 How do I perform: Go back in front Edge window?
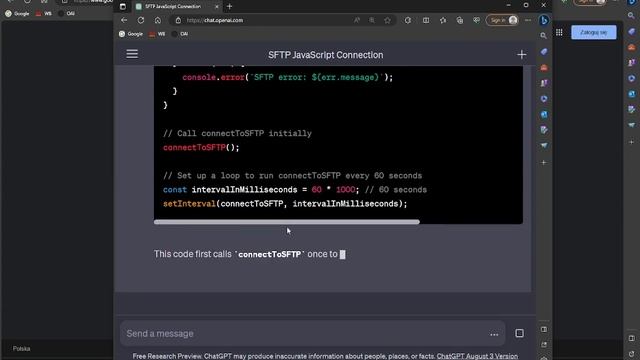(x=124, y=20)
